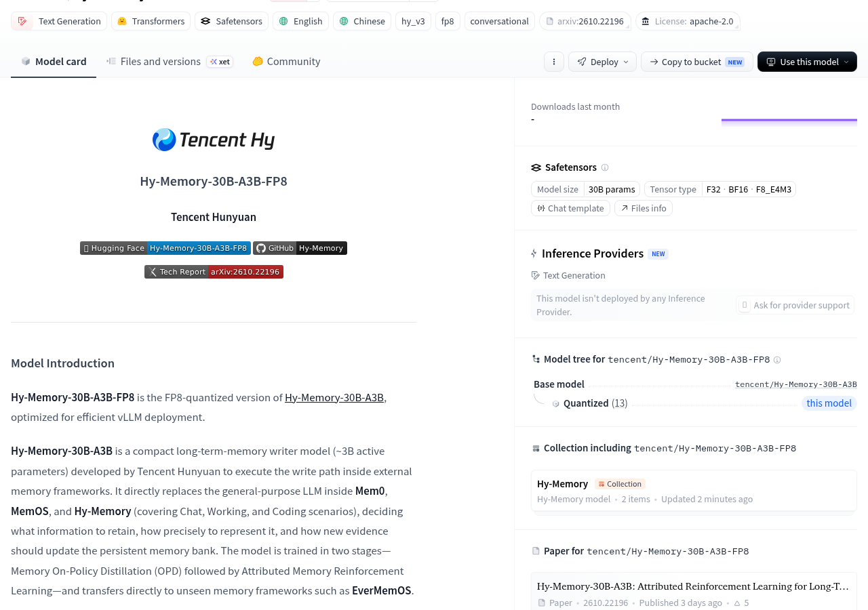Click the Tencent Hy logo
Image resolution: width=868 pixels, height=610 pixels.
[214, 140]
